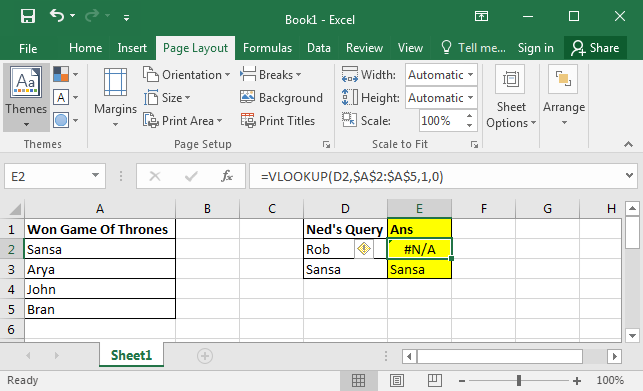Viewport: 643px width, 391px height.
Task: Click the error warning icon beside Rob
Action: (x=364, y=249)
